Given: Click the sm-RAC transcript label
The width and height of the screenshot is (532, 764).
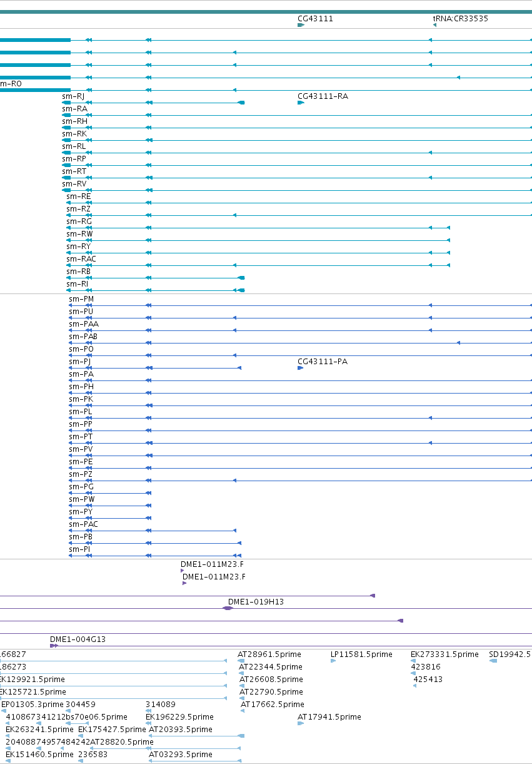Looking at the screenshot, I should [81, 259].
